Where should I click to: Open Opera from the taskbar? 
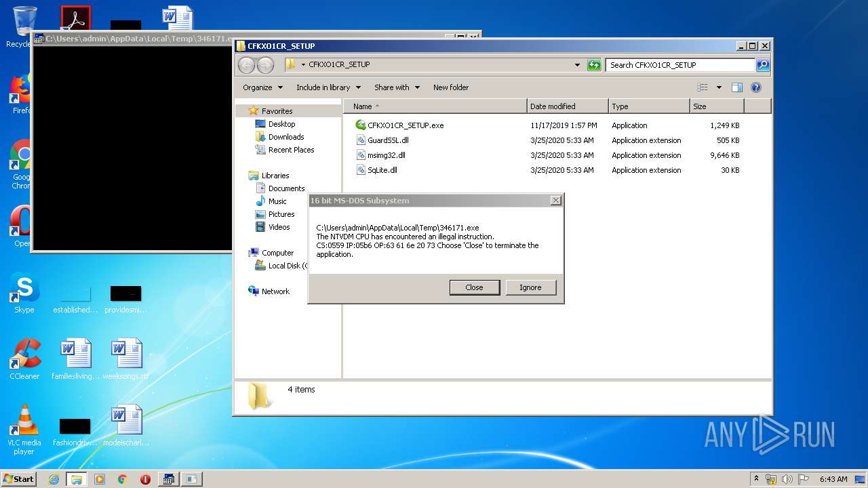tap(145, 479)
